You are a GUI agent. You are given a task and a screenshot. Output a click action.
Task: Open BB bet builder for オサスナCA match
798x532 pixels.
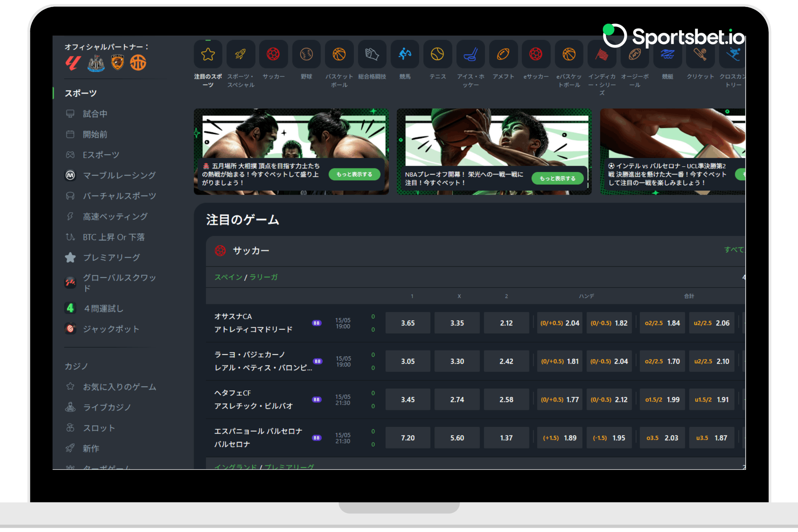point(317,323)
